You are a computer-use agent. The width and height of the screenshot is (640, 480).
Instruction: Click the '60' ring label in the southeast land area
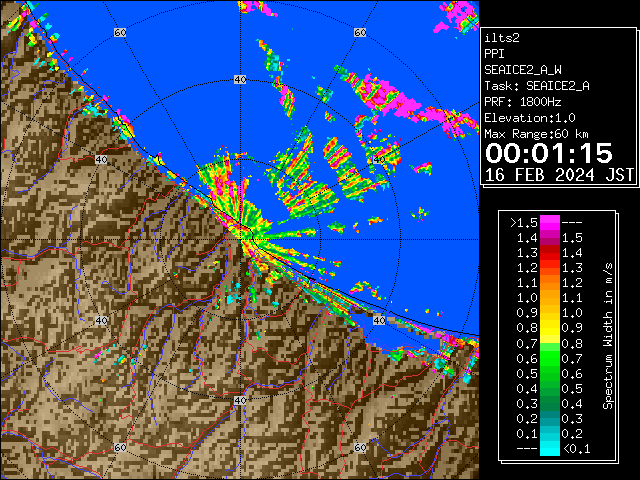pyautogui.click(x=360, y=447)
